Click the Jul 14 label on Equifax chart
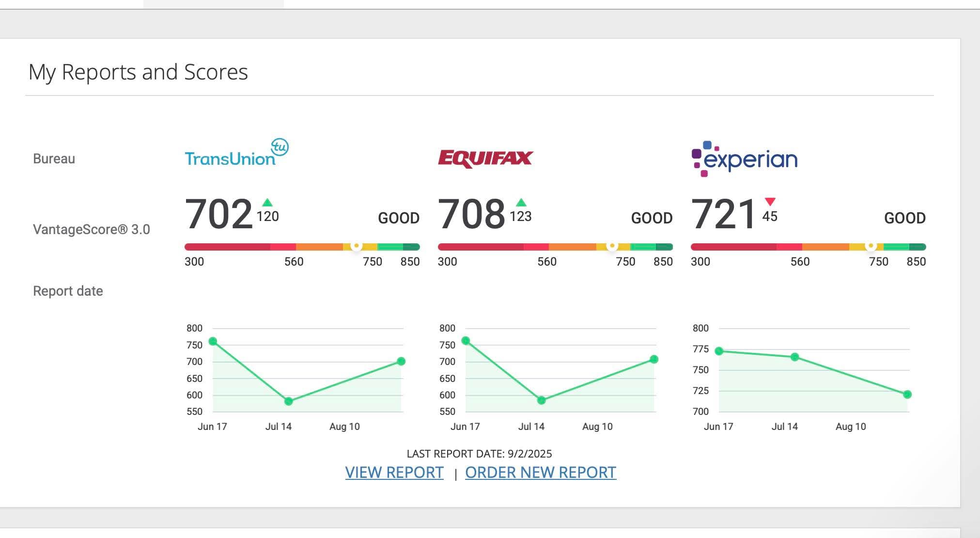Viewport: 980px width, 538px height. pos(531,427)
